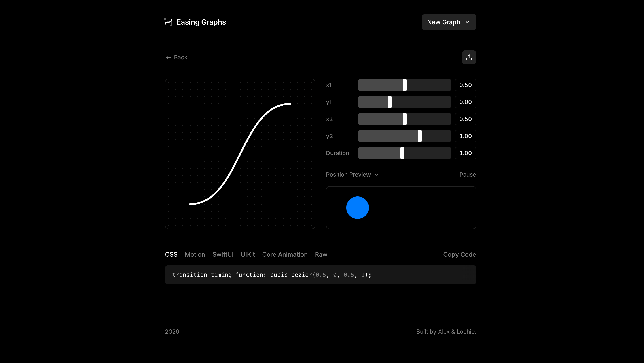Open the New Graph dropdown
Viewport: 644px width, 363px height.
pyautogui.click(x=449, y=22)
